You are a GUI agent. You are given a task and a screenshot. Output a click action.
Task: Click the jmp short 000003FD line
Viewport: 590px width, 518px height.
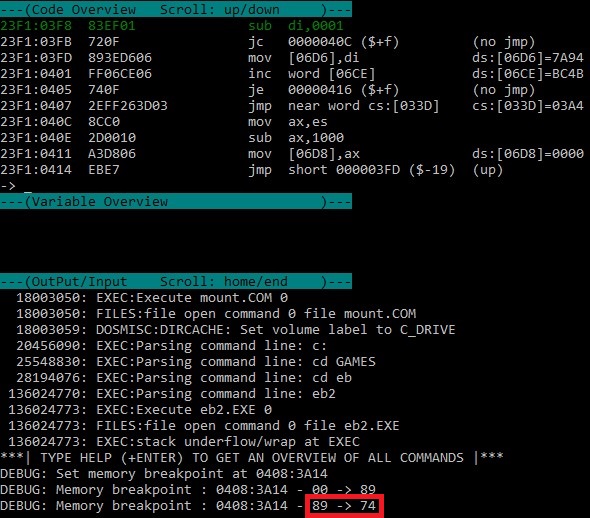[x=252, y=170]
